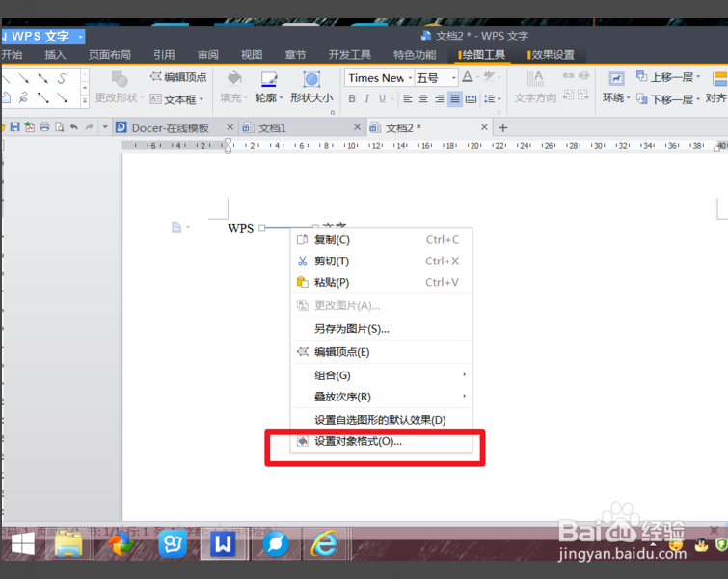The height and width of the screenshot is (579, 728).
Task: Click the distributed alignment icon
Action: coord(471,98)
